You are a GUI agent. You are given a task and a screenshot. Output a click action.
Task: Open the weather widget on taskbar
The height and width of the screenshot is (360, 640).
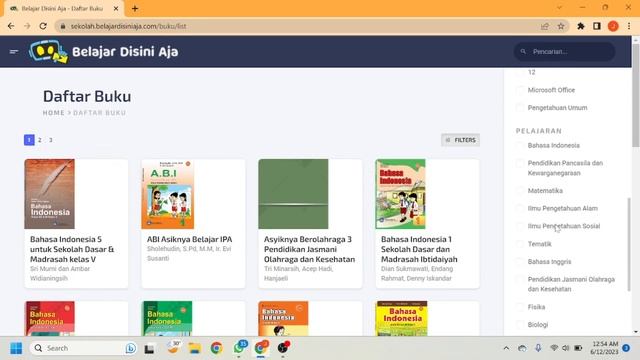coord(174,348)
